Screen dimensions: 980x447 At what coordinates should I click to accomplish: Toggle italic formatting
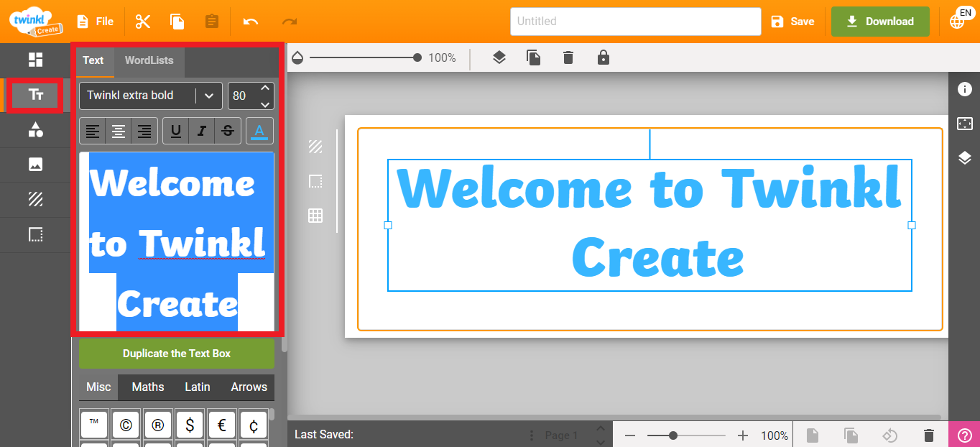pyautogui.click(x=201, y=131)
